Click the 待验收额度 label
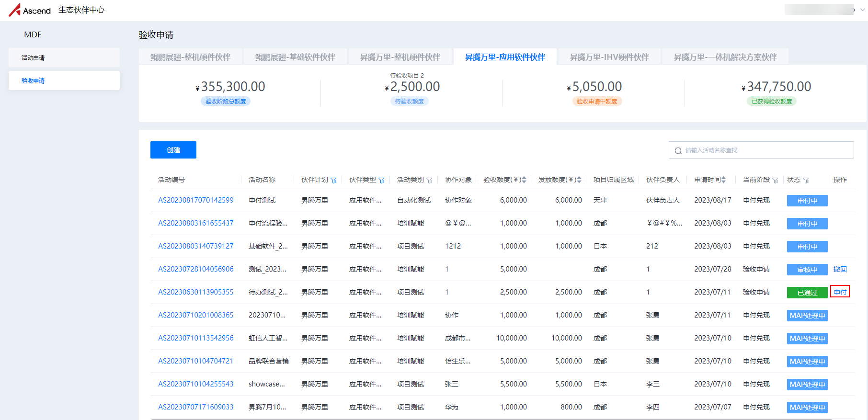 pyautogui.click(x=409, y=102)
